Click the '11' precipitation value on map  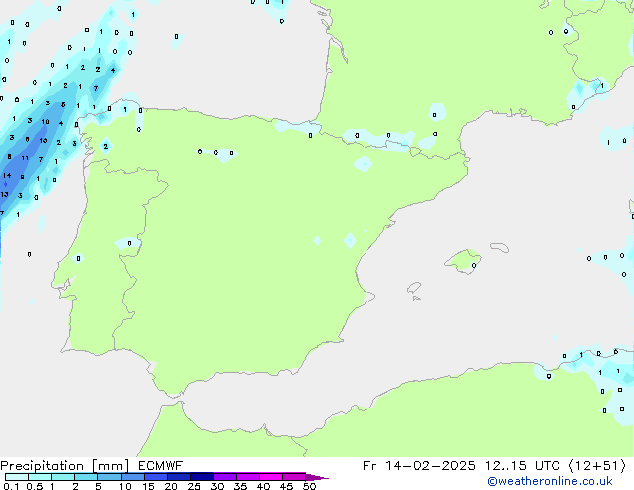[25, 158]
